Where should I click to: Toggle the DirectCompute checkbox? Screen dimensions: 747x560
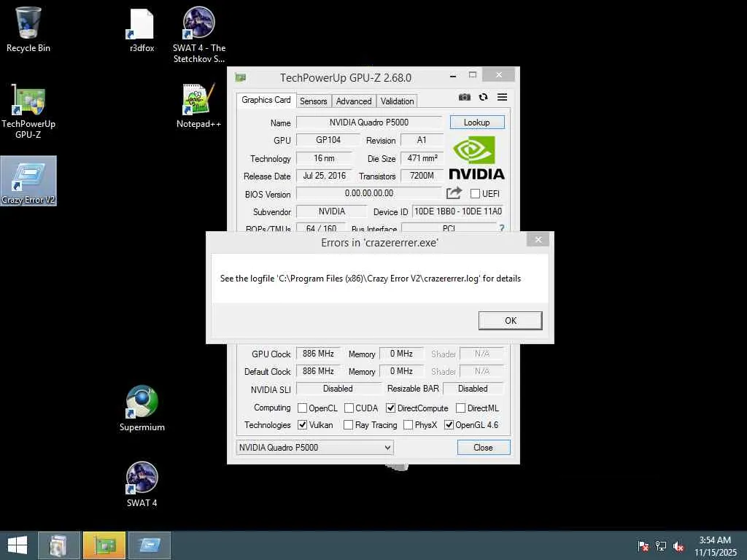391,408
